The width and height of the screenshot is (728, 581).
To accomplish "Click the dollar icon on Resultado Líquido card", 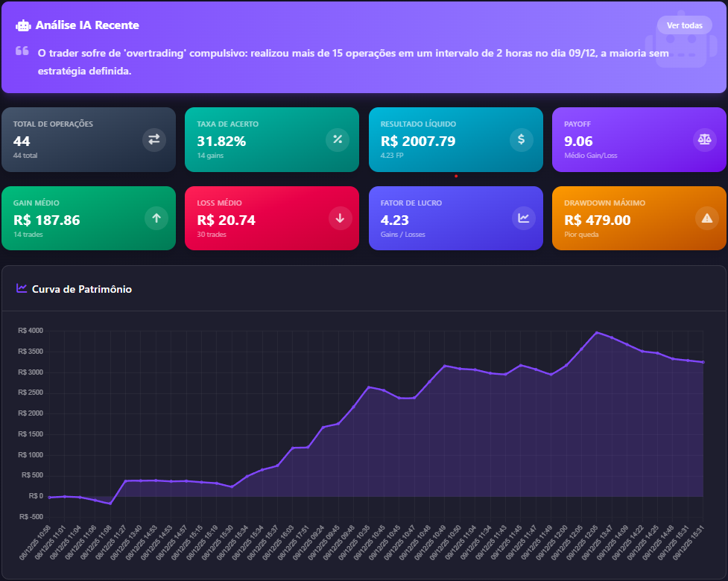I will pyautogui.click(x=522, y=139).
